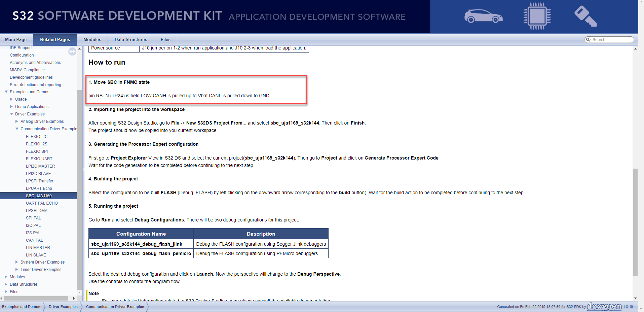
Task: Click the car icon in header banner
Action: [484, 16]
